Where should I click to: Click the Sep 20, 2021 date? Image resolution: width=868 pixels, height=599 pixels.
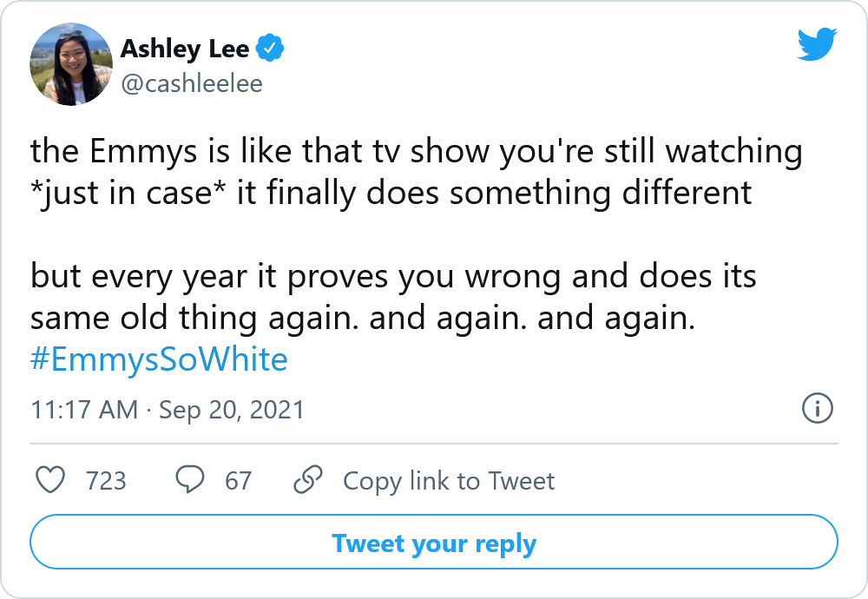click(x=232, y=409)
